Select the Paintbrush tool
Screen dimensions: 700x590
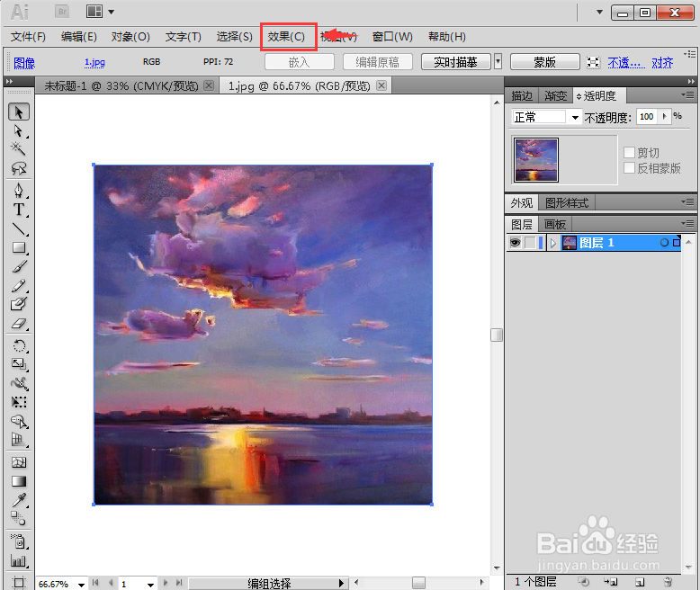(19, 266)
